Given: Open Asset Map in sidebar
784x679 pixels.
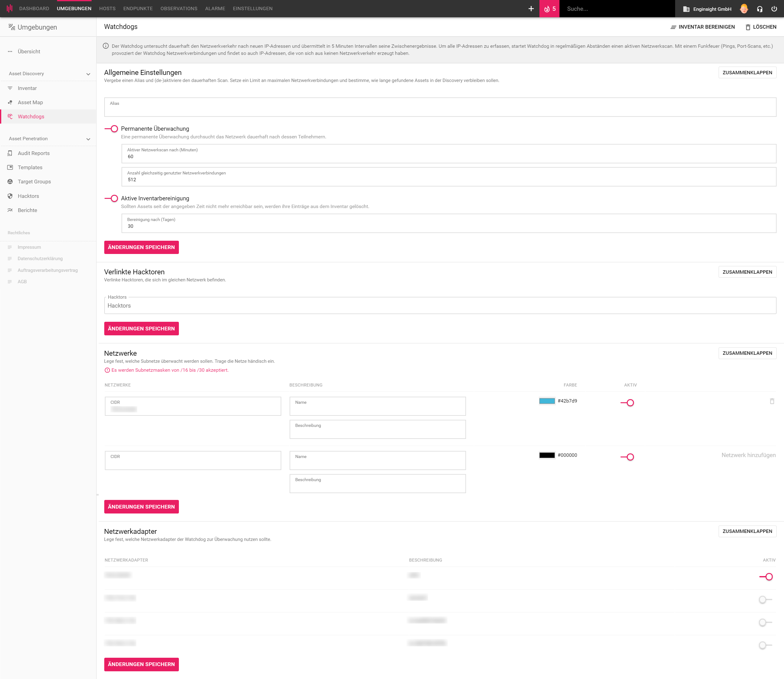Looking at the screenshot, I should [x=30, y=102].
